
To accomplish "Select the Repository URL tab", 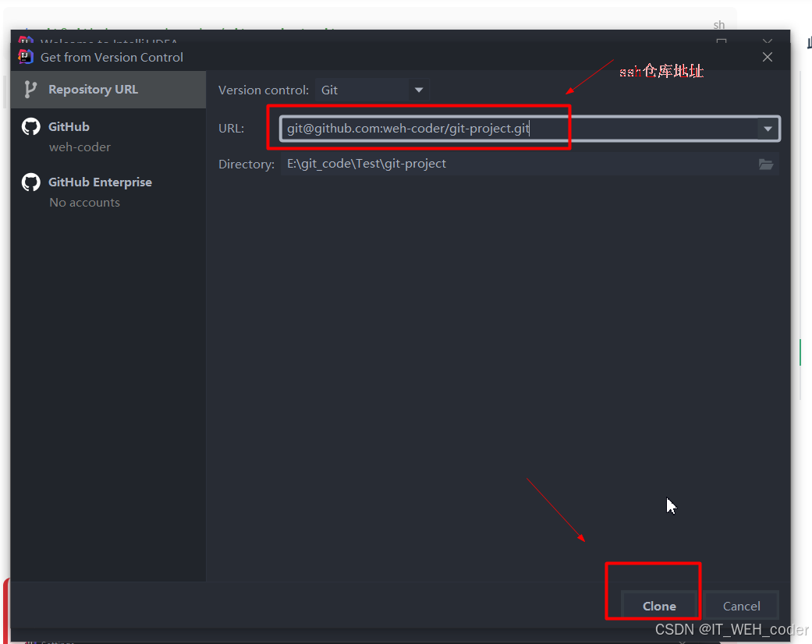I will click(108, 90).
